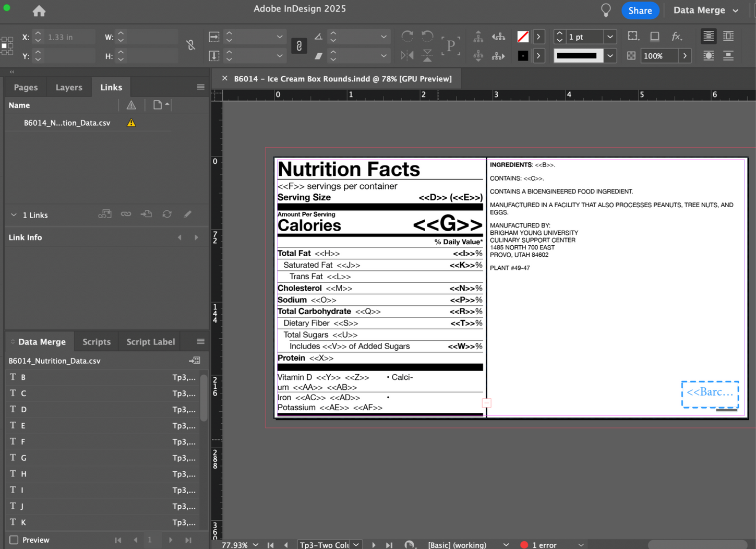Select the Links tab
The height and width of the screenshot is (549, 756).
[111, 87]
